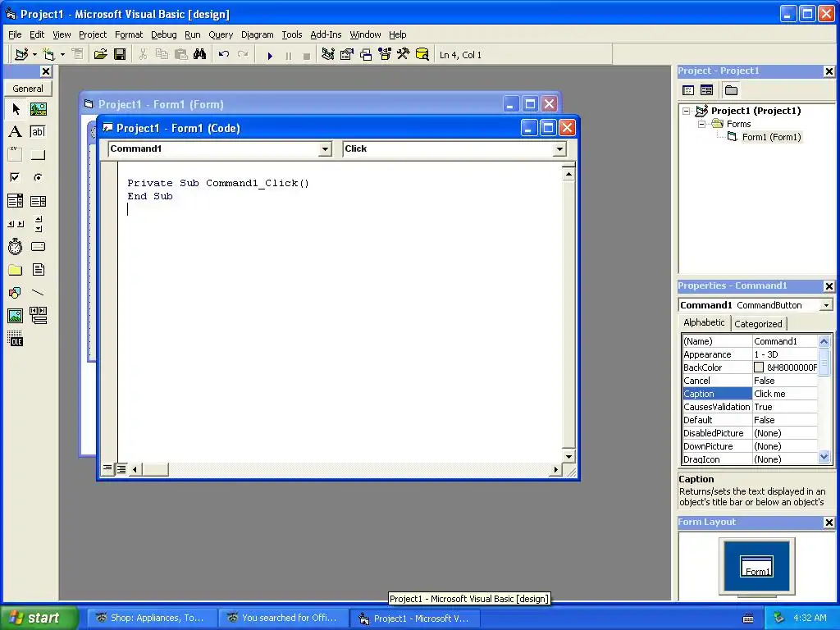Select the OLE container tool

click(16, 339)
